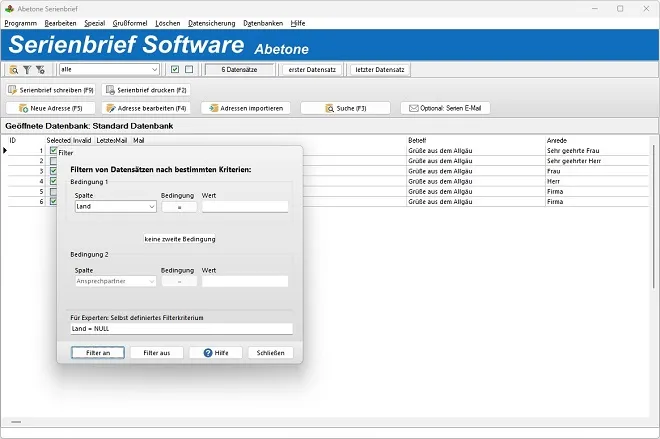Click the expert filter field 'Land = NULL'
660x439 pixels.
[181, 329]
